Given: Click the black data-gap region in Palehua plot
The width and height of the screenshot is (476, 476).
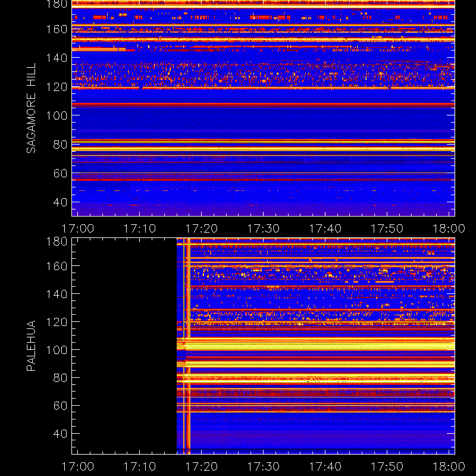Looking at the screenshot, I should (124, 346).
